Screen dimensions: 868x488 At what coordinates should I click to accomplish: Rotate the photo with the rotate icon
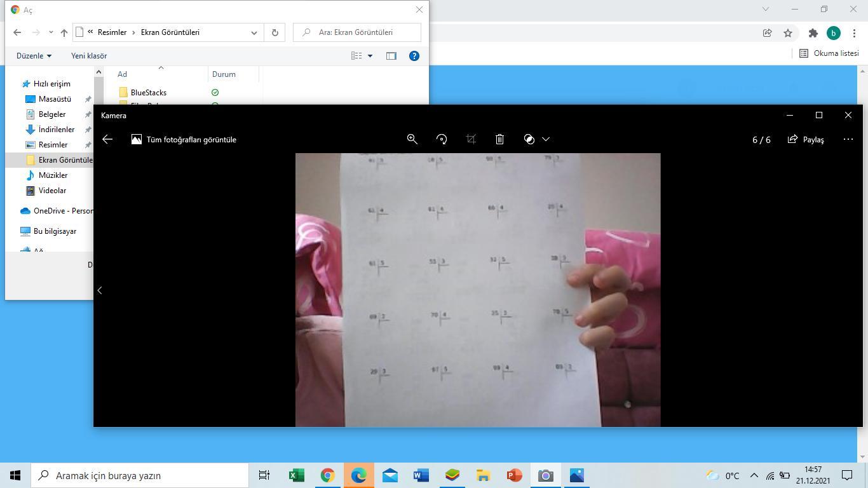[442, 139]
